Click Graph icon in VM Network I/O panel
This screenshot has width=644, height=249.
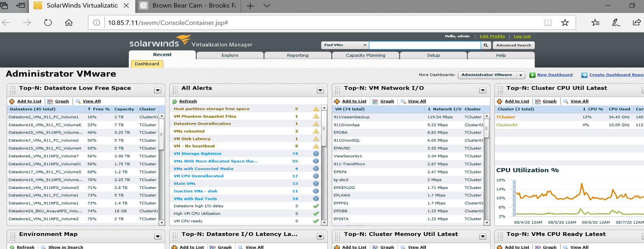(x=376, y=101)
